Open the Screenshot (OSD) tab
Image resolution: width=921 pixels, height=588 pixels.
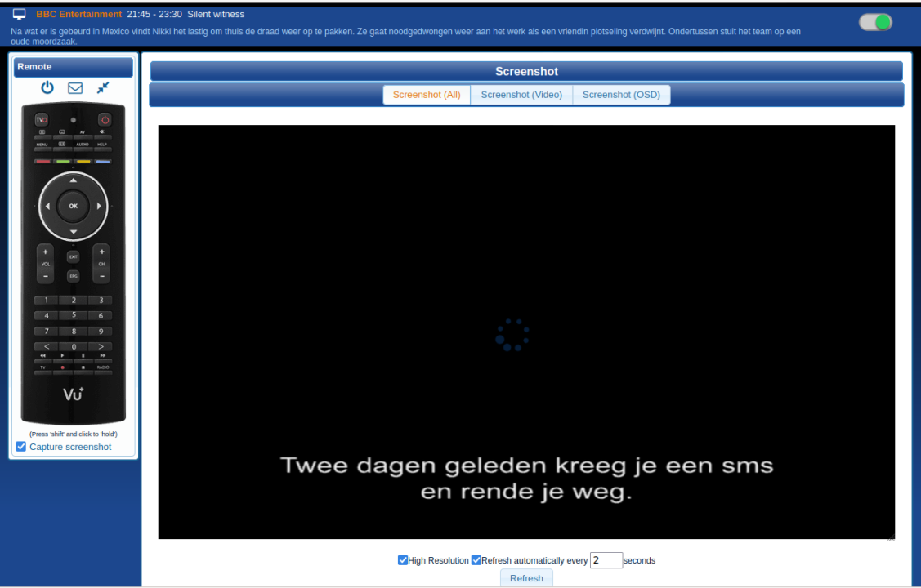point(621,94)
